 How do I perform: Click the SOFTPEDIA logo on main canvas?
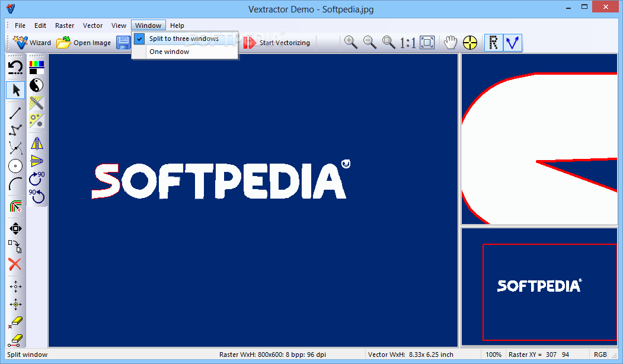pyautogui.click(x=221, y=180)
